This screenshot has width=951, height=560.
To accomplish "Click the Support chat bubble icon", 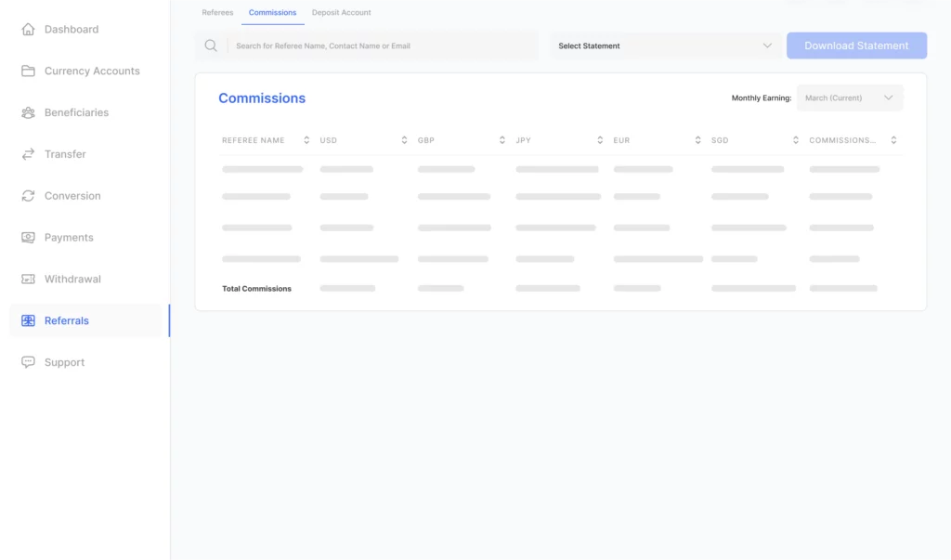I will click(x=28, y=362).
